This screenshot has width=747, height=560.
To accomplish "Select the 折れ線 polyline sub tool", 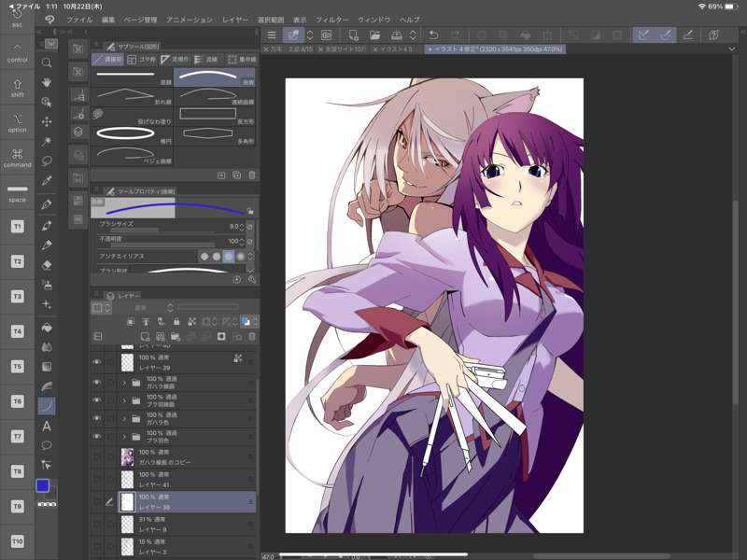I will [x=132, y=97].
